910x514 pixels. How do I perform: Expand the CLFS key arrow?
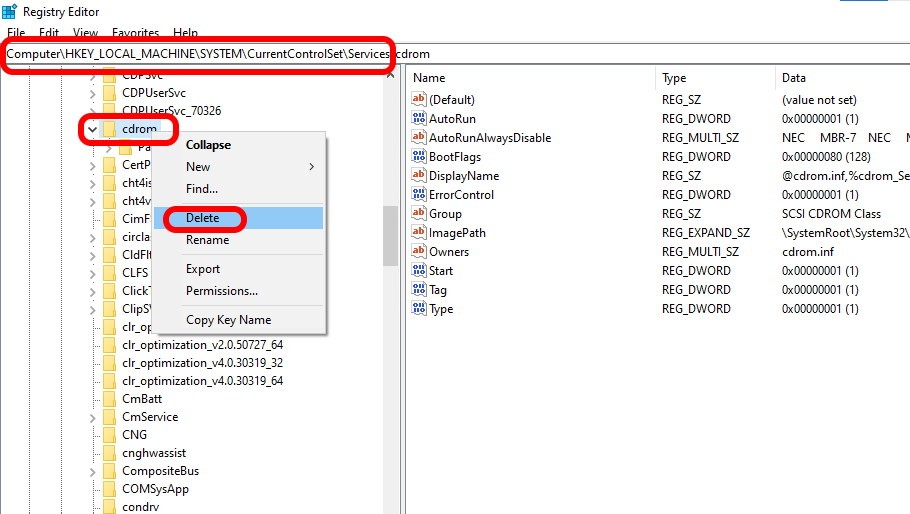(x=92, y=273)
